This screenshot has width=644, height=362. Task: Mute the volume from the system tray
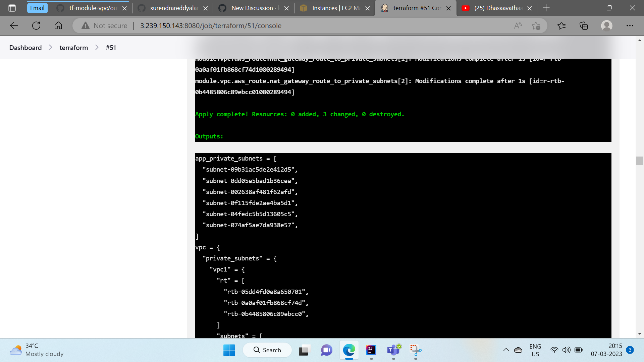point(566,350)
